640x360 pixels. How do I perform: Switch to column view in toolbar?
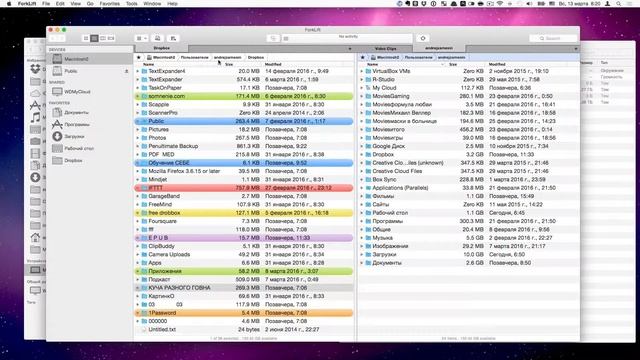103,38
